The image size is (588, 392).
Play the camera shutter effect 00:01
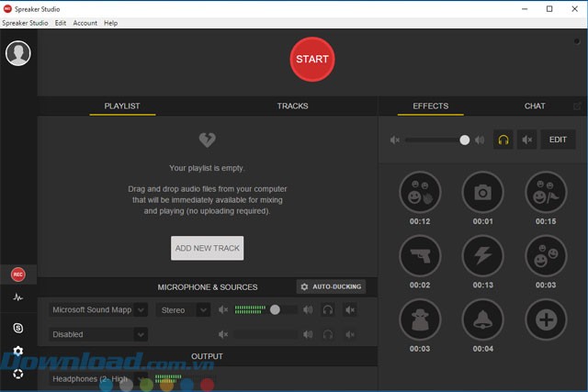coord(482,192)
